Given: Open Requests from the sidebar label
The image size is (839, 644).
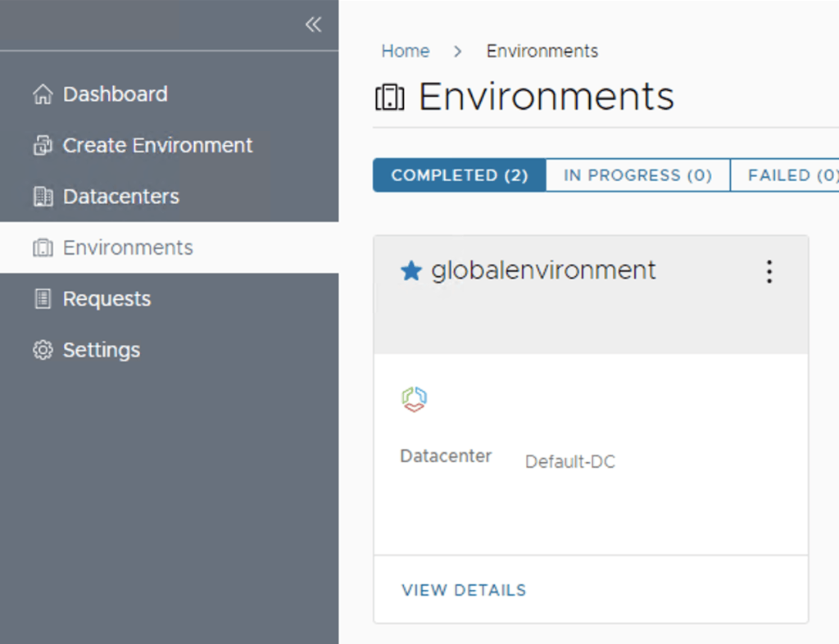Looking at the screenshot, I should coord(107,299).
